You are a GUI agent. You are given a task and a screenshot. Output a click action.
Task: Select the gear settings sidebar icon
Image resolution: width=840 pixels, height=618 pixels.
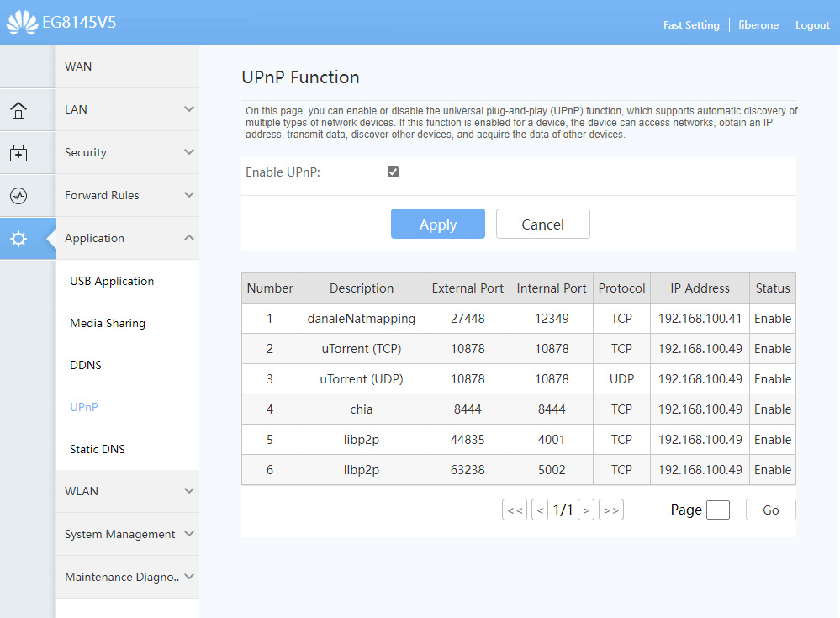(18, 239)
